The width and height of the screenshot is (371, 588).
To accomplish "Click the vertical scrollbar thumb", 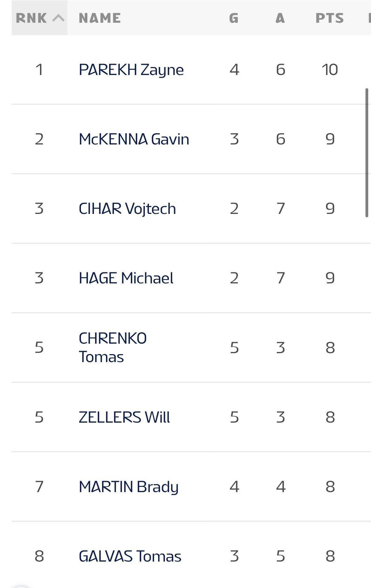I will (367, 153).
